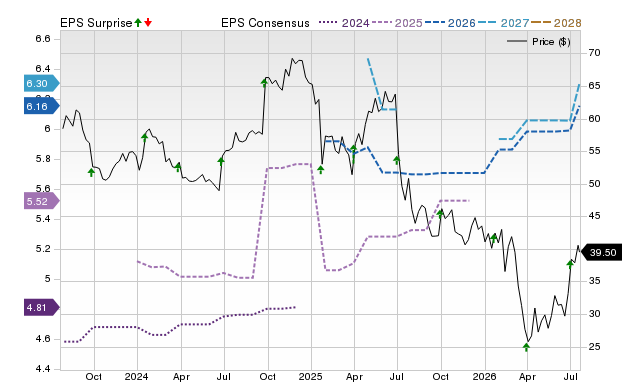The image size is (640, 382).
Task: Click the 39.50 current price tag
Action: tap(601, 252)
